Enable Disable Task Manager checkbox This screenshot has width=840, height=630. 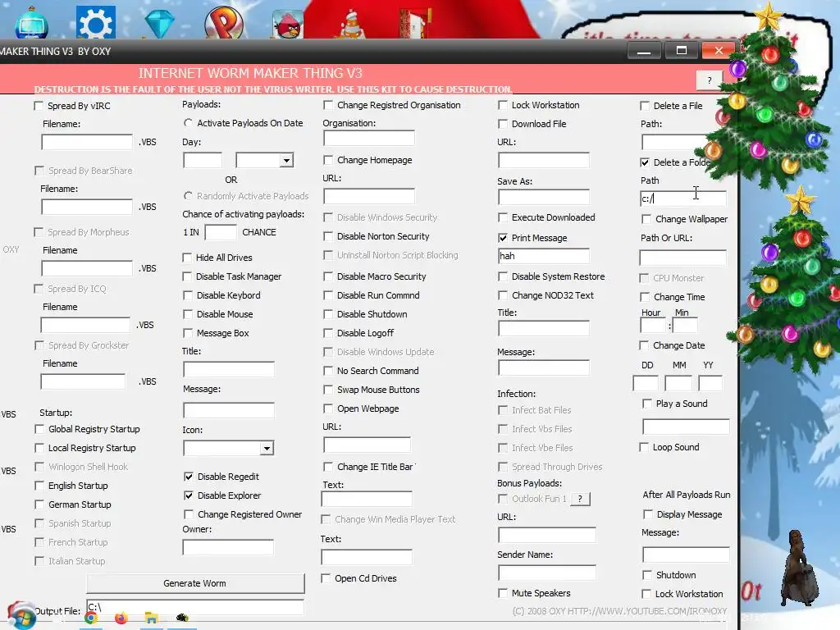(187, 276)
